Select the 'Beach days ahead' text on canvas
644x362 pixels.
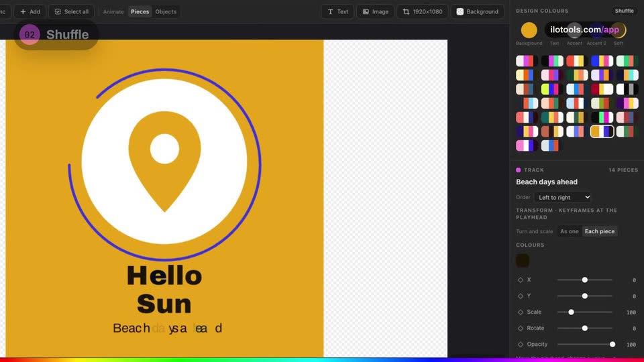pos(168,328)
